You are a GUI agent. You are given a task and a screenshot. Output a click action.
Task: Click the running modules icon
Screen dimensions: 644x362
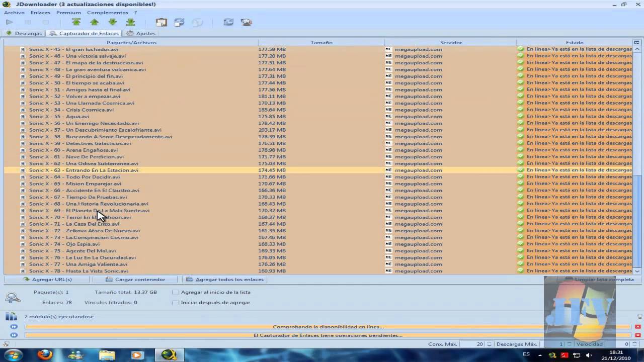pos(11,316)
